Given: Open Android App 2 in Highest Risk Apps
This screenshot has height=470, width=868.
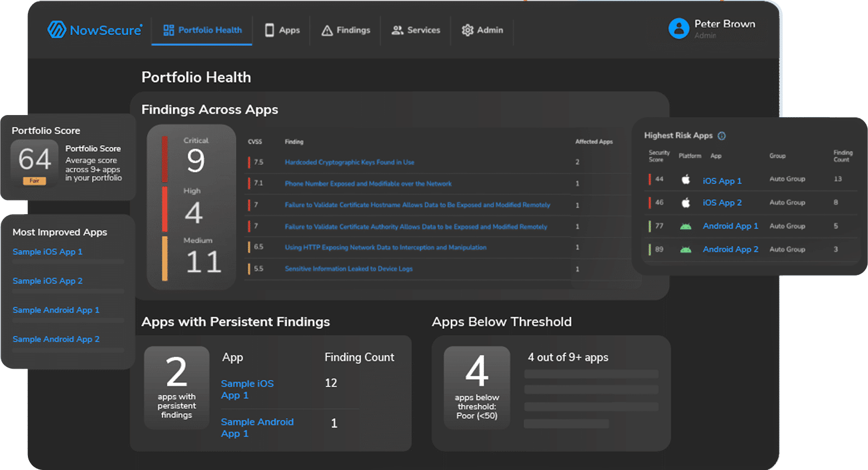Looking at the screenshot, I should pyautogui.click(x=731, y=249).
